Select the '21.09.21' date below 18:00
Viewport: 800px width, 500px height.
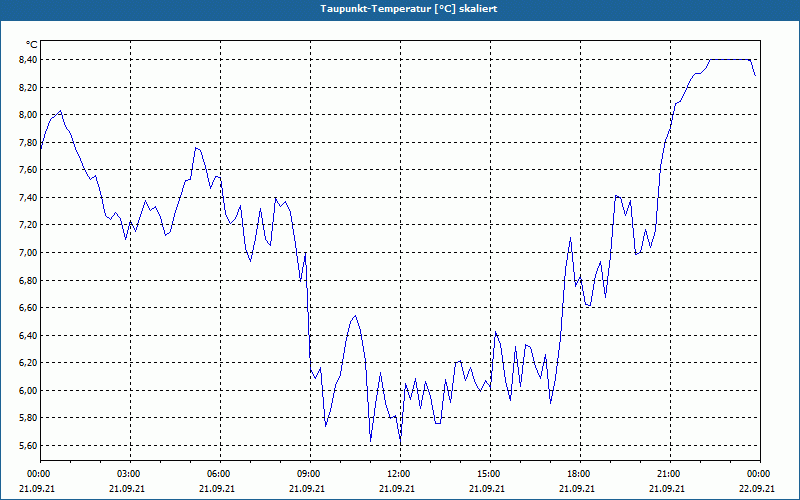577,488
